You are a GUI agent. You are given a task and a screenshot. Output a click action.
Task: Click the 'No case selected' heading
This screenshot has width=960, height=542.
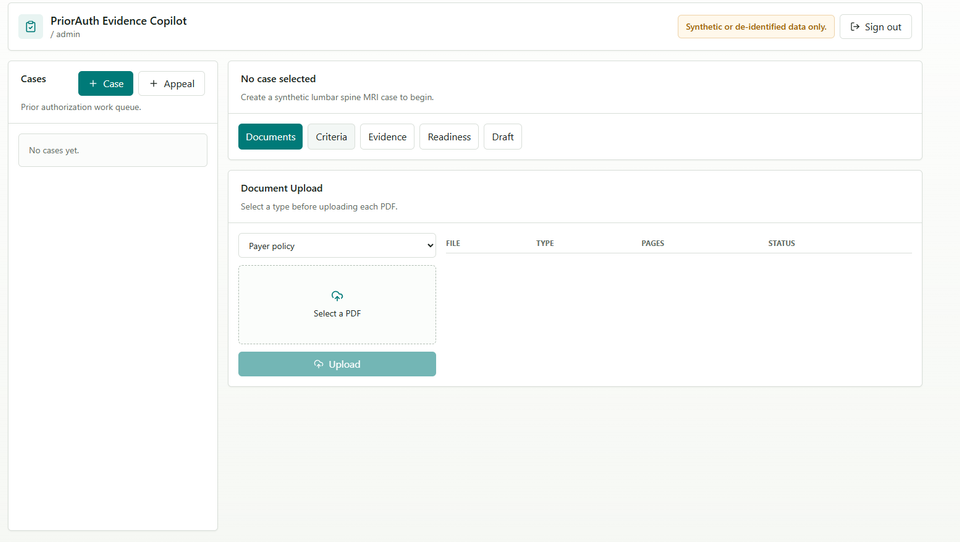coord(278,78)
